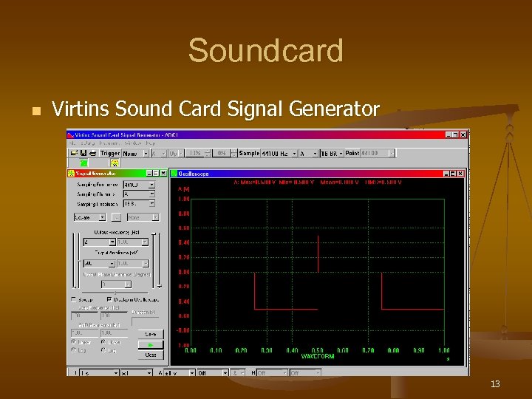The height and width of the screenshot is (399, 532).
Task: Open the Point dropdown in toolbar
Action: pos(378,154)
